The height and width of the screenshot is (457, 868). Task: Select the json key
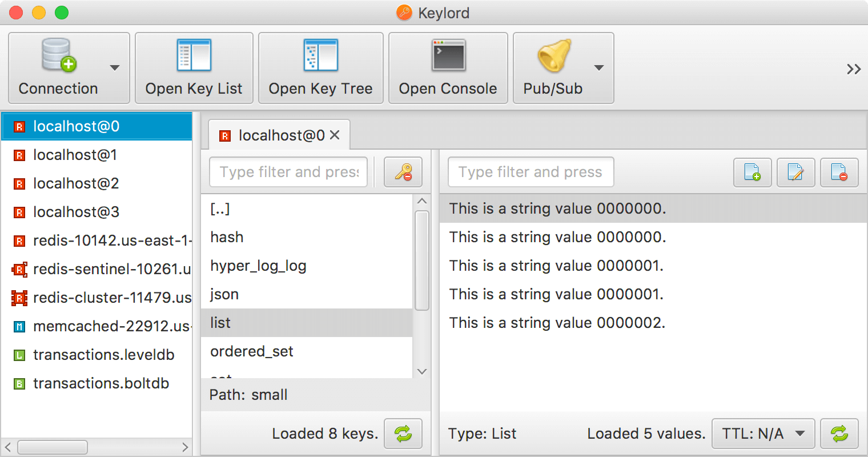[x=307, y=294]
